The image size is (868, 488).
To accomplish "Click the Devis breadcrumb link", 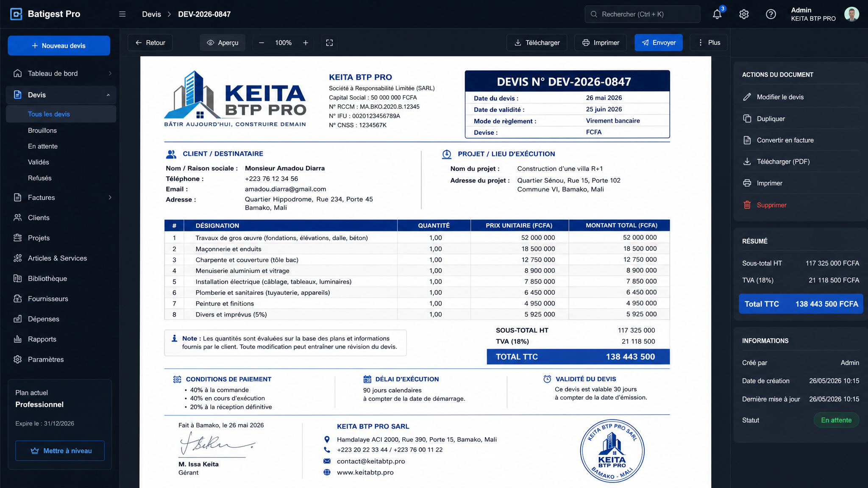I will [x=151, y=14].
